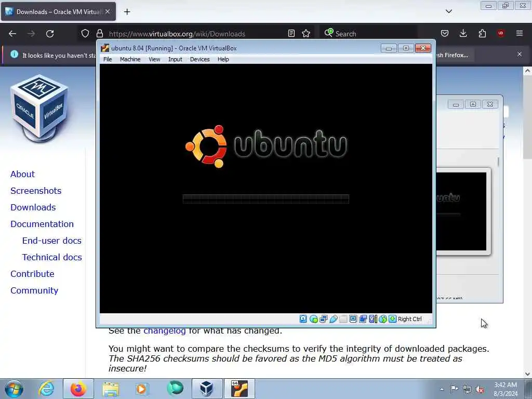Dismiss the Firefox notification bar

(x=520, y=54)
